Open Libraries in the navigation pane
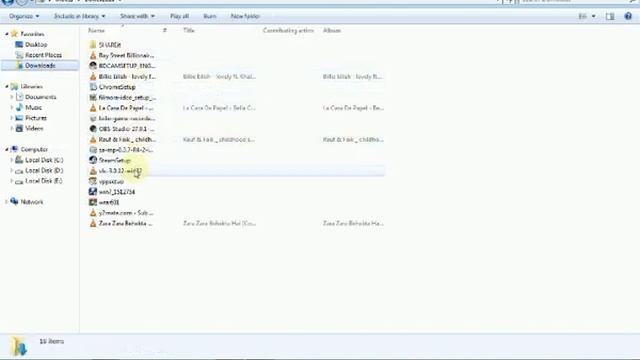 [32, 87]
